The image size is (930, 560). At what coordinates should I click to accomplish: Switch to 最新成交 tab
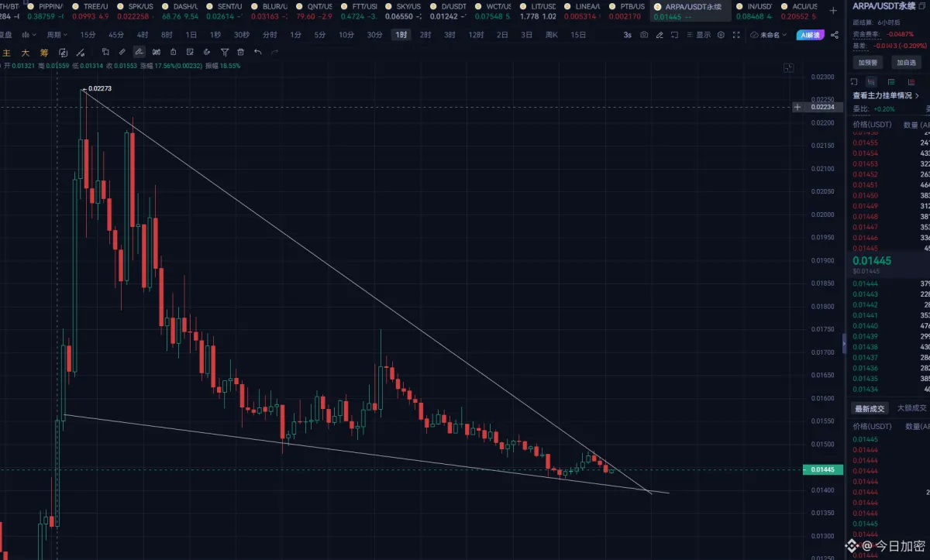870,408
